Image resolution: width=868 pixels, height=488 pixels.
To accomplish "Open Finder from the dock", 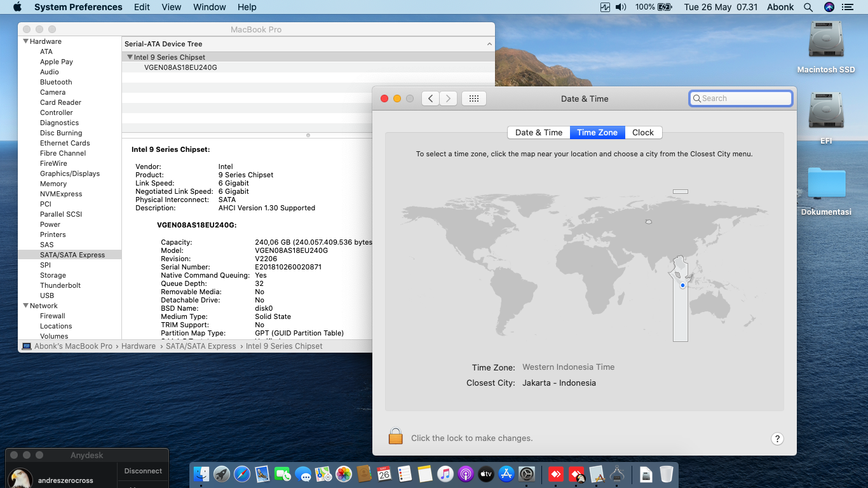I will pos(201,474).
